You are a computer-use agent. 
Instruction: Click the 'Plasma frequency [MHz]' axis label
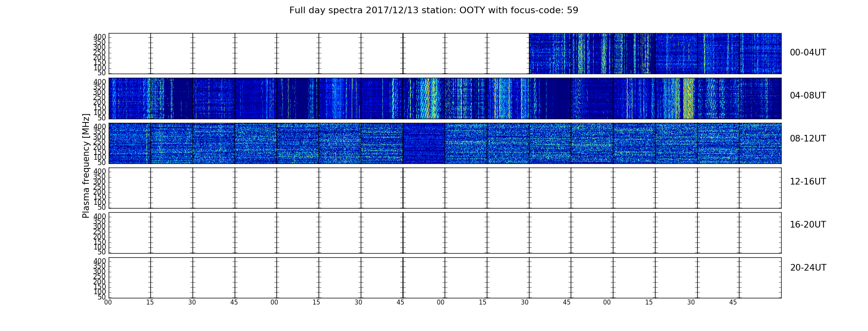pos(86,165)
